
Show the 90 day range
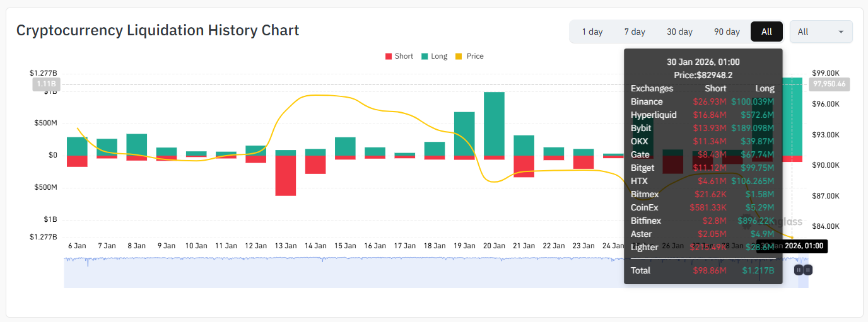click(727, 32)
